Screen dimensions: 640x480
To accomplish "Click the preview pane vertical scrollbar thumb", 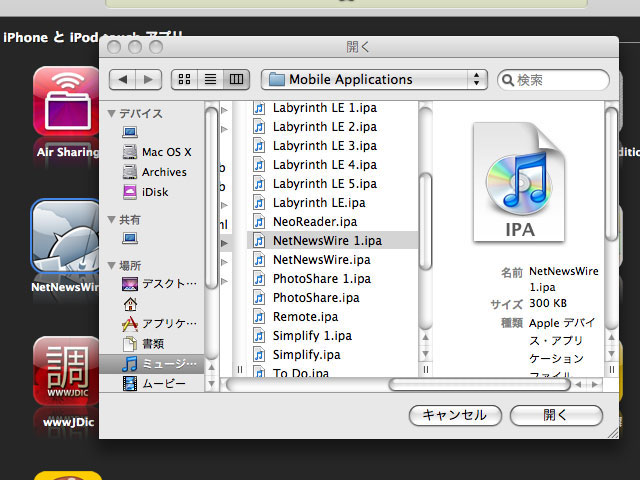I will pos(611,173).
